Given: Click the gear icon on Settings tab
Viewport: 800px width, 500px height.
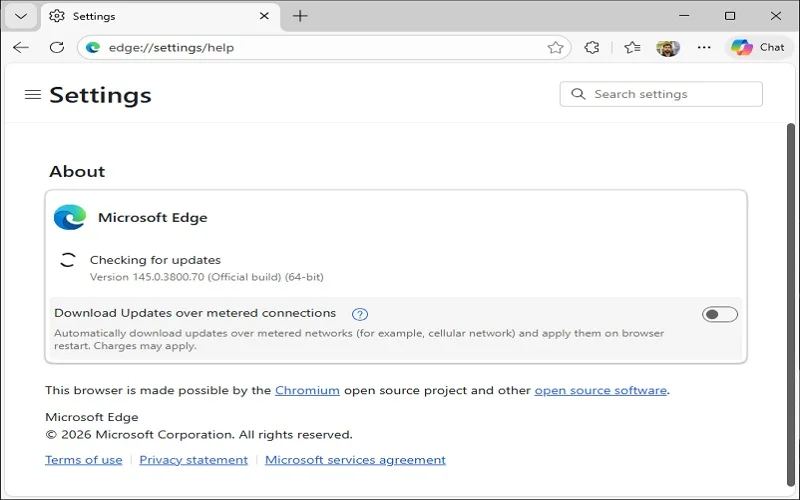Looking at the screenshot, I should tap(57, 16).
